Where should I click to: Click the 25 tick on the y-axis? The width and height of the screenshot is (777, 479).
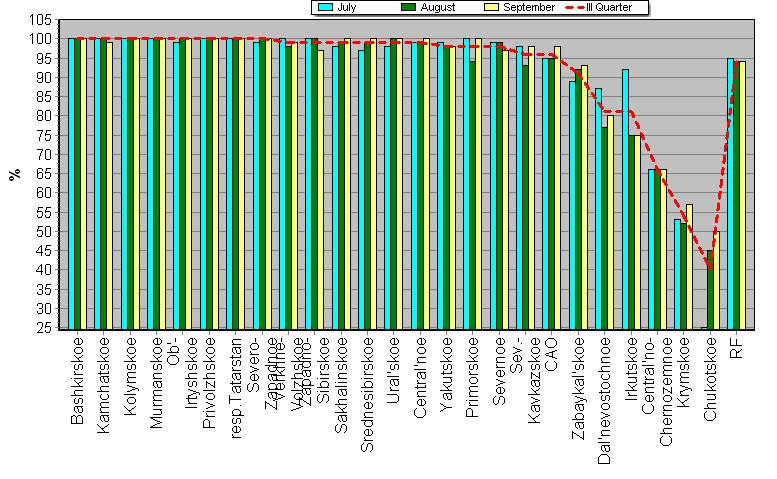(x=44, y=327)
